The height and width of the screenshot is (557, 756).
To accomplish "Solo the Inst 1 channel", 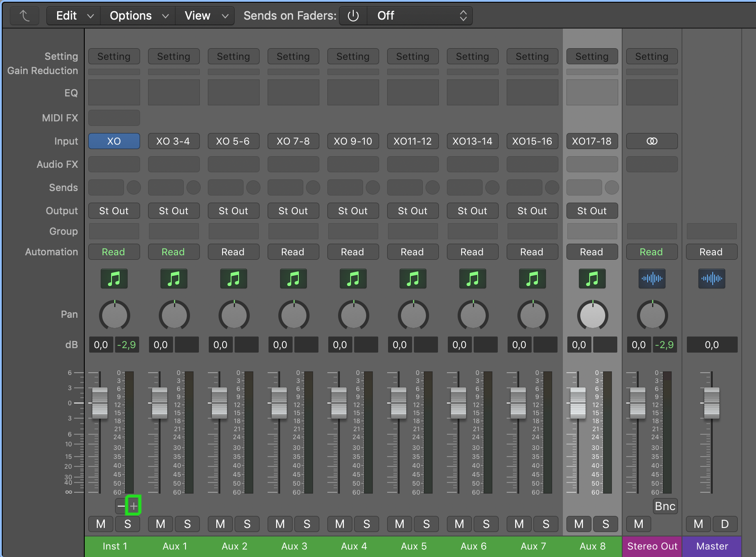I will pos(128,524).
